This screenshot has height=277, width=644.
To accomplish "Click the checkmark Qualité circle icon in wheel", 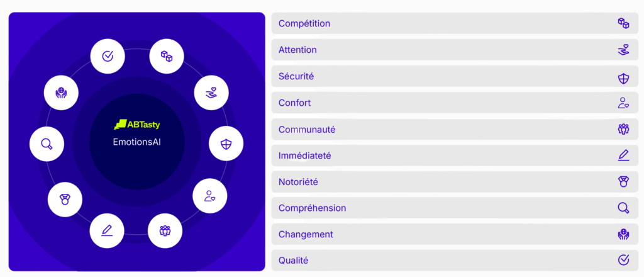I will coord(107,56).
